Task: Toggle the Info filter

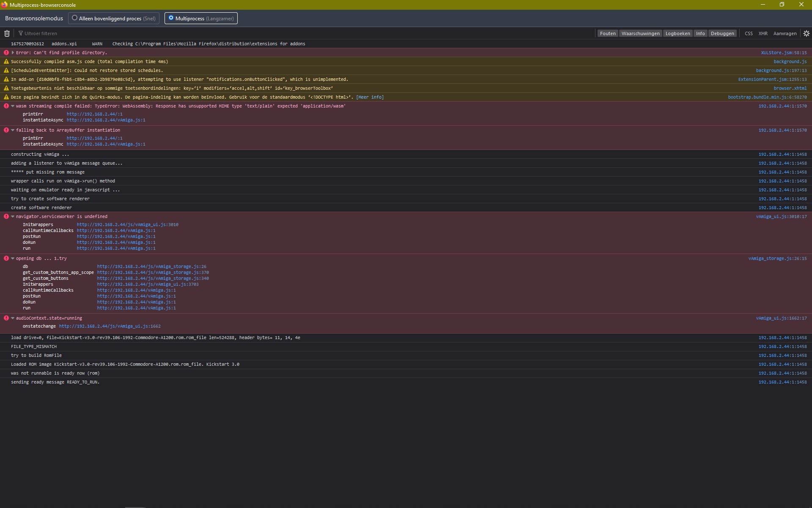Action: pyautogui.click(x=700, y=33)
